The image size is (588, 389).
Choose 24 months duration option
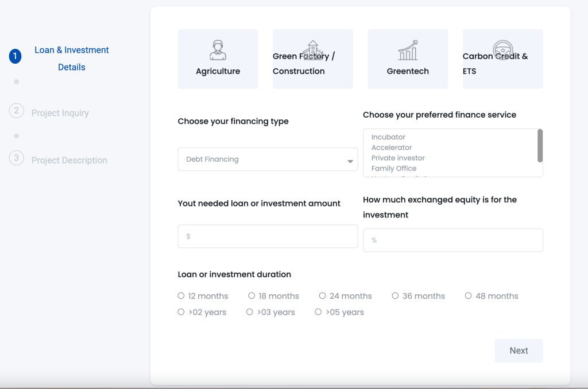pos(323,296)
